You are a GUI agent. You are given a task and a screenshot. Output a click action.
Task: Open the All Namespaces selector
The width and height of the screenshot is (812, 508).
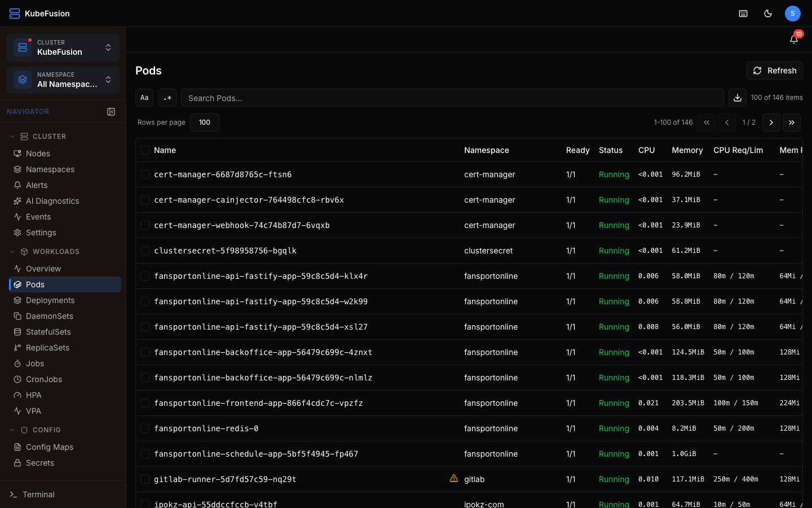[63, 80]
